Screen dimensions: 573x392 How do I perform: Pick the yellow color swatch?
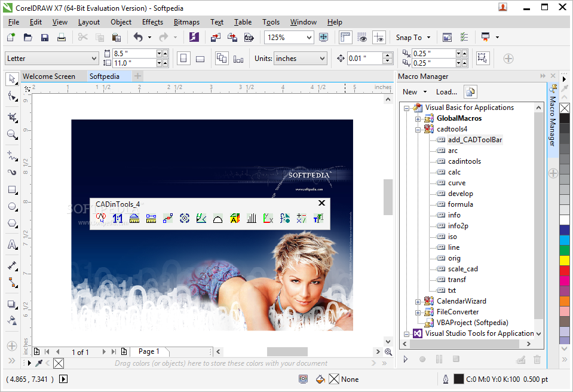[x=565, y=261]
